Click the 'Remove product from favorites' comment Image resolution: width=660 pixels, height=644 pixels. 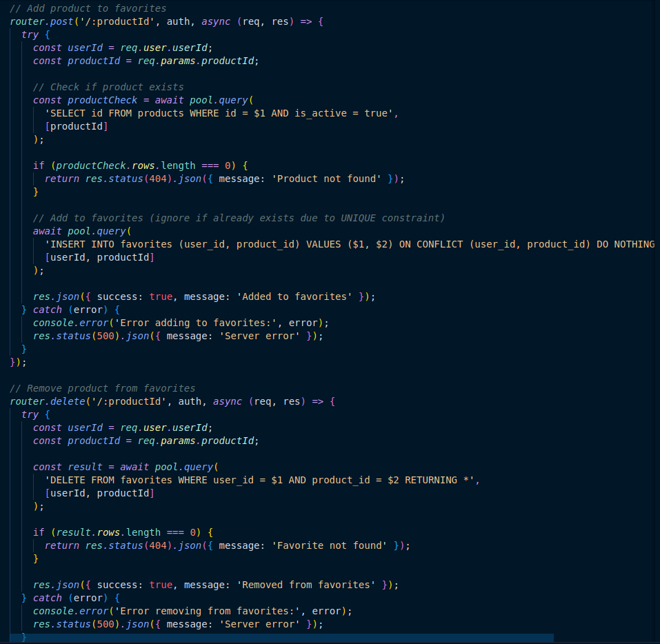103,388
